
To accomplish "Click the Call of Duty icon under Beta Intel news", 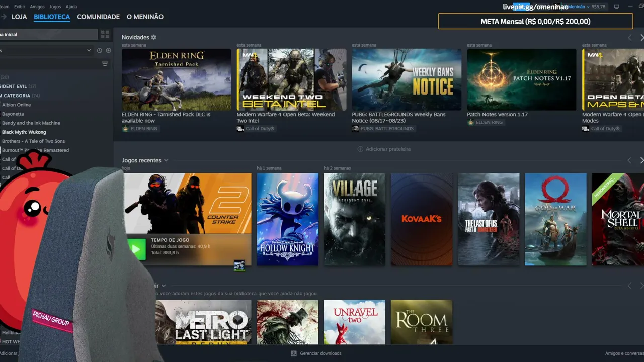I will pyautogui.click(x=240, y=129).
